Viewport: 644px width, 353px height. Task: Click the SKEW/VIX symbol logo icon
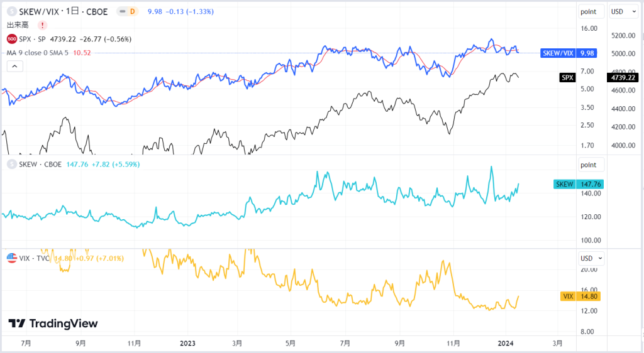[x=12, y=11]
